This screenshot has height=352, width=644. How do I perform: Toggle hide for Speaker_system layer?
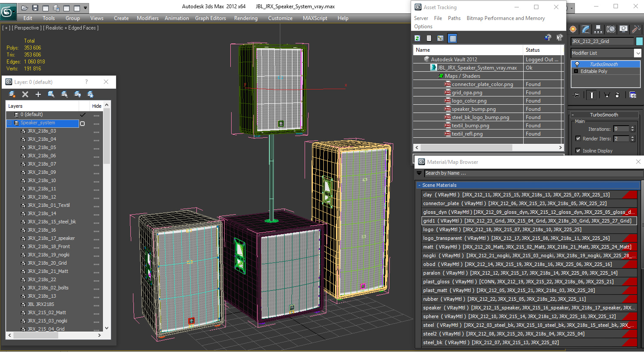click(96, 123)
